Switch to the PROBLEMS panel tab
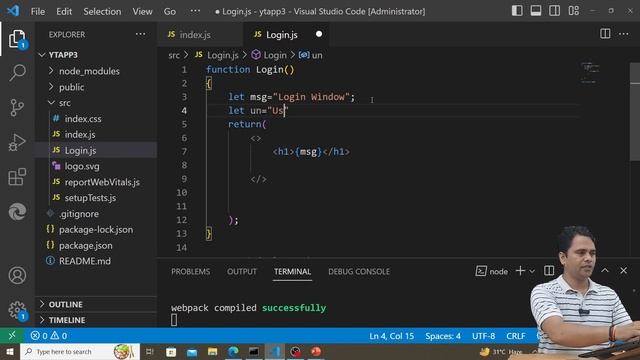Screen dimensions: 640x360 (x=191, y=272)
